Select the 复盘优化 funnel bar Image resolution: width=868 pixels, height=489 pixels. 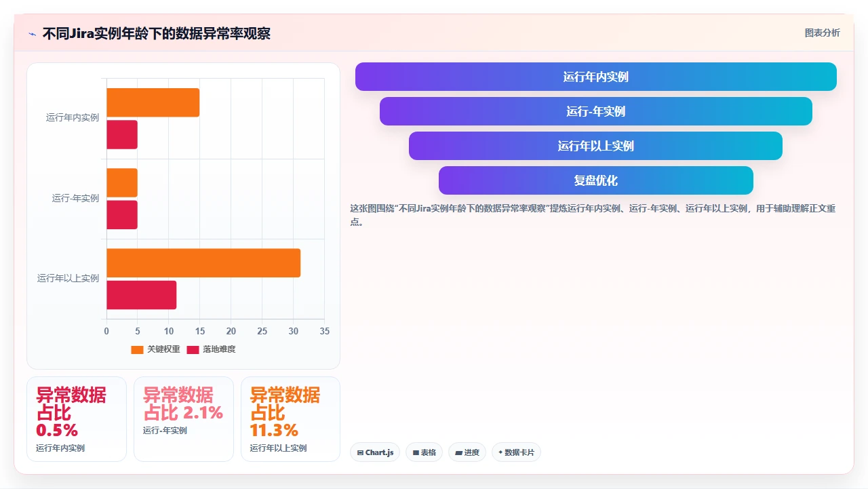(595, 180)
